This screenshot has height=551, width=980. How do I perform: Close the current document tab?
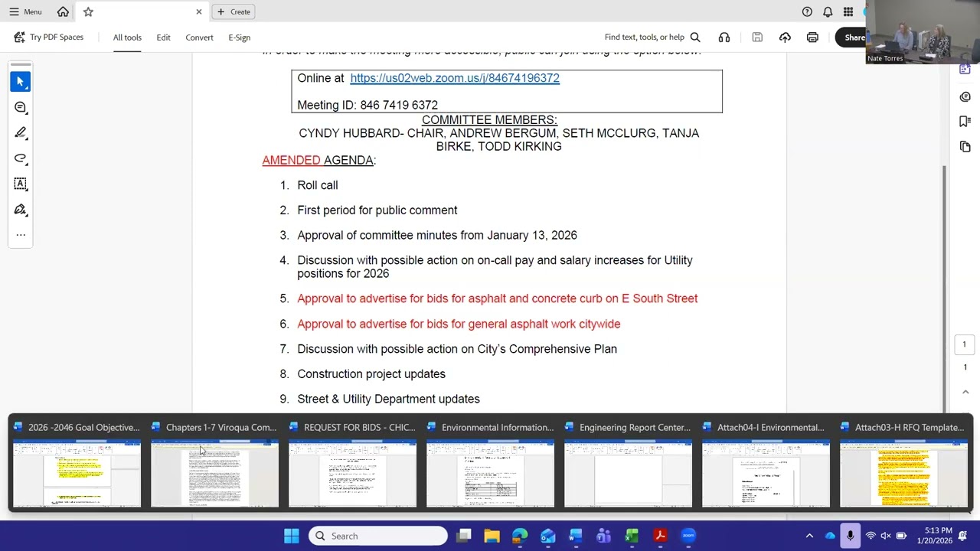[199, 11]
